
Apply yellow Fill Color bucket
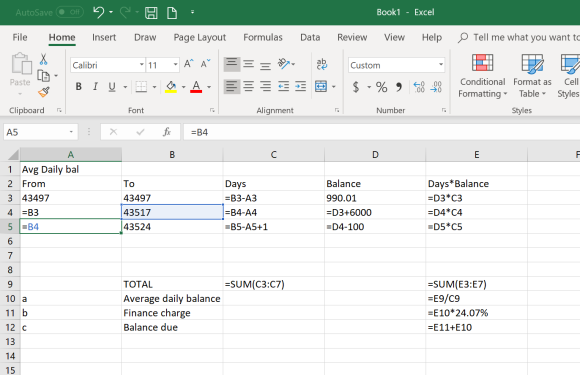tap(171, 87)
